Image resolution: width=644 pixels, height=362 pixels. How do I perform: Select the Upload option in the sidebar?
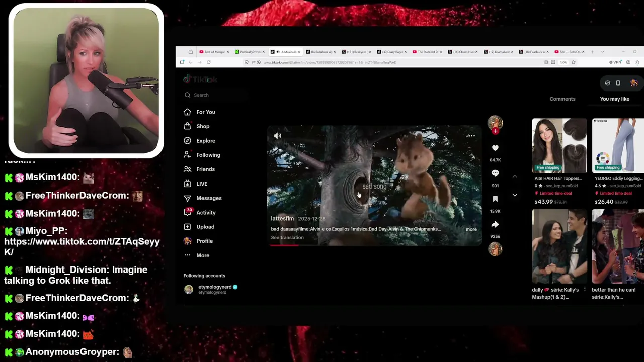point(199,227)
